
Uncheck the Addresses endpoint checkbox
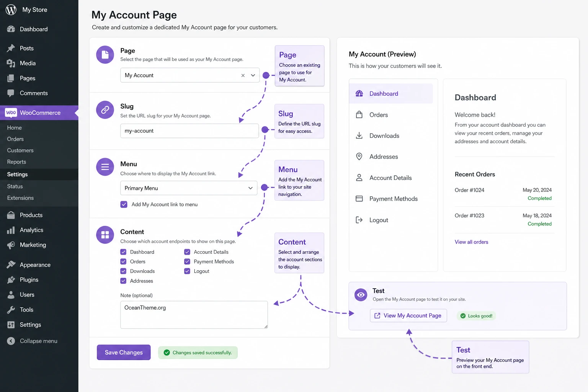tap(123, 281)
